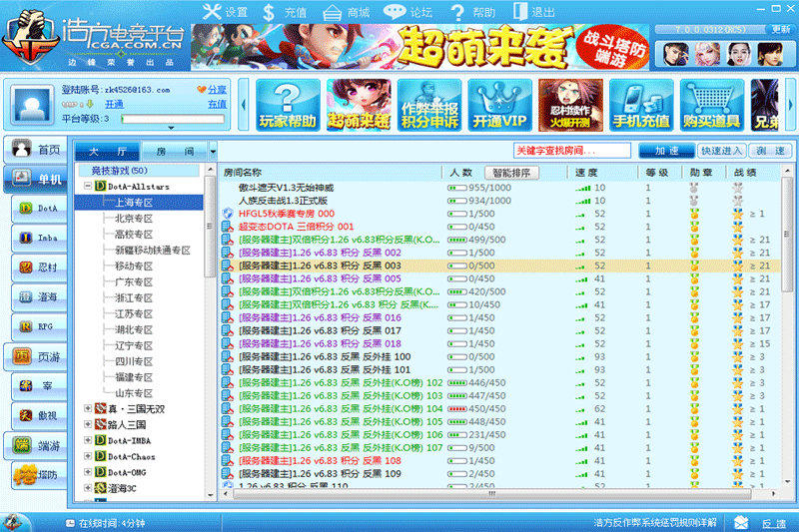The image size is (799, 532).
Task: Click the 开通VIP crown icon
Action: point(499,106)
